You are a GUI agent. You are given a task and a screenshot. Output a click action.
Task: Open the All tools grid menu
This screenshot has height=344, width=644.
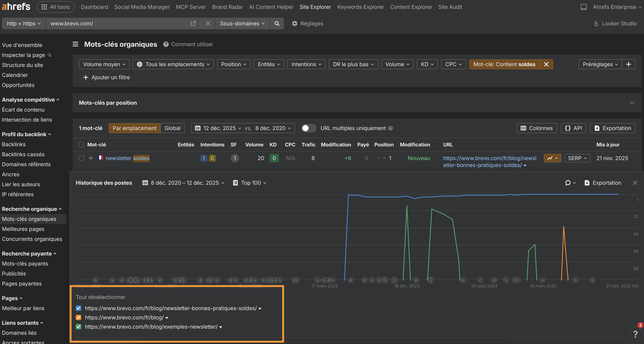(x=56, y=7)
